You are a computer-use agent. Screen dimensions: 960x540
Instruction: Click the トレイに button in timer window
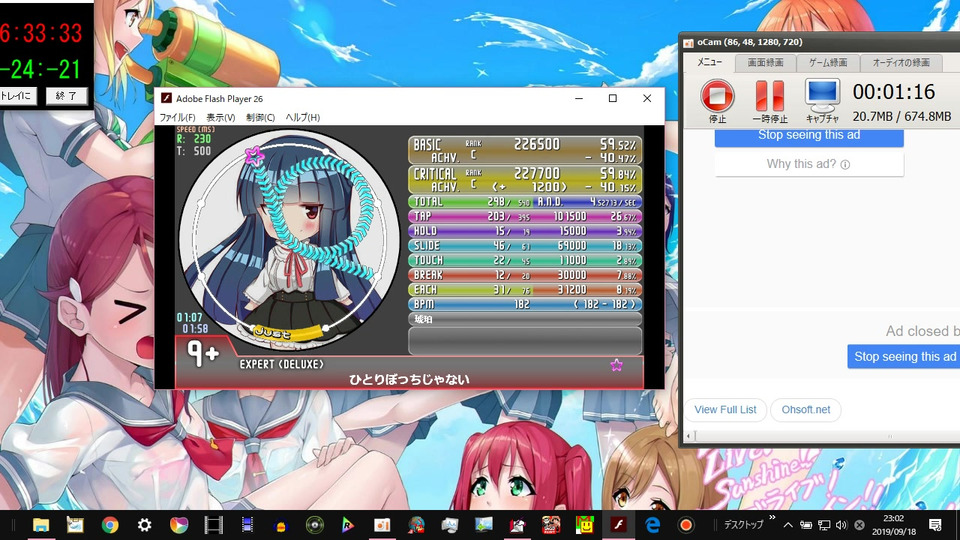(17, 96)
